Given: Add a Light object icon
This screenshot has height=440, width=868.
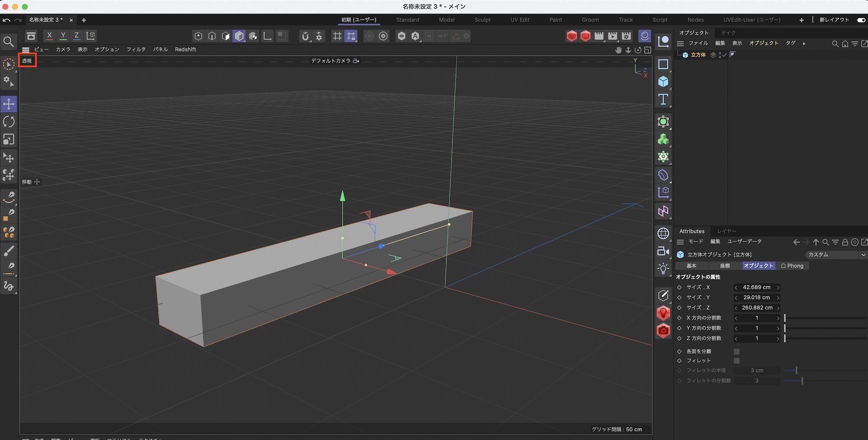Looking at the screenshot, I should tap(663, 269).
